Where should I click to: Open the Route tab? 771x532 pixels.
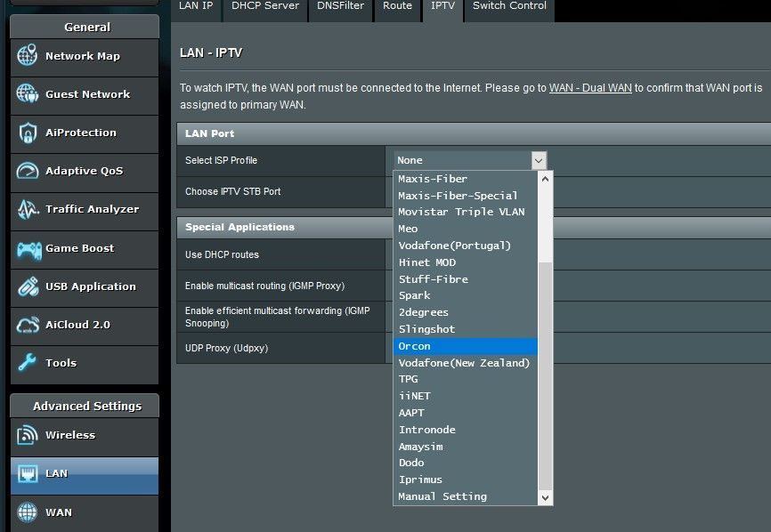[397, 5]
